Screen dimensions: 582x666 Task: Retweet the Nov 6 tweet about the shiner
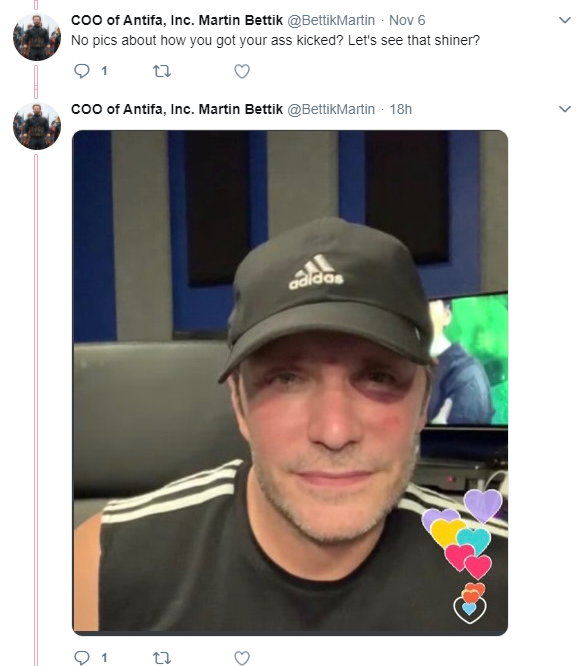pos(162,71)
